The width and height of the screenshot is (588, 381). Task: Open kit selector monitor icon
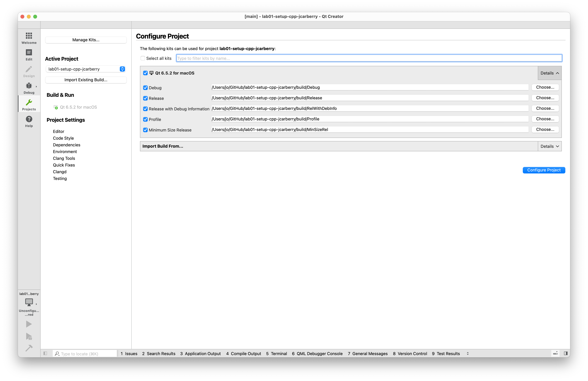29,302
